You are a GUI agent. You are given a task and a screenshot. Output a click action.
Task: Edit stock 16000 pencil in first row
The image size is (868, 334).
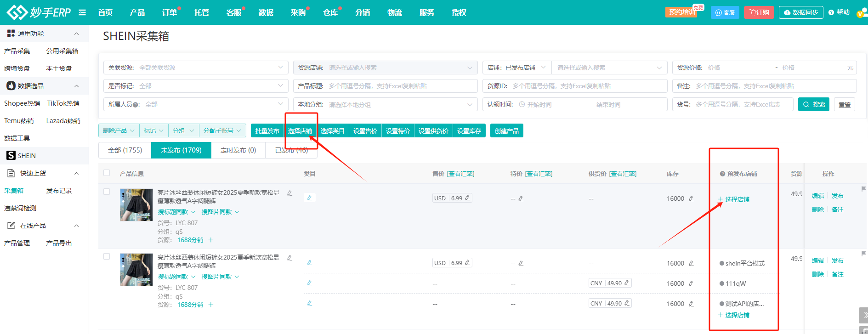click(691, 198)
